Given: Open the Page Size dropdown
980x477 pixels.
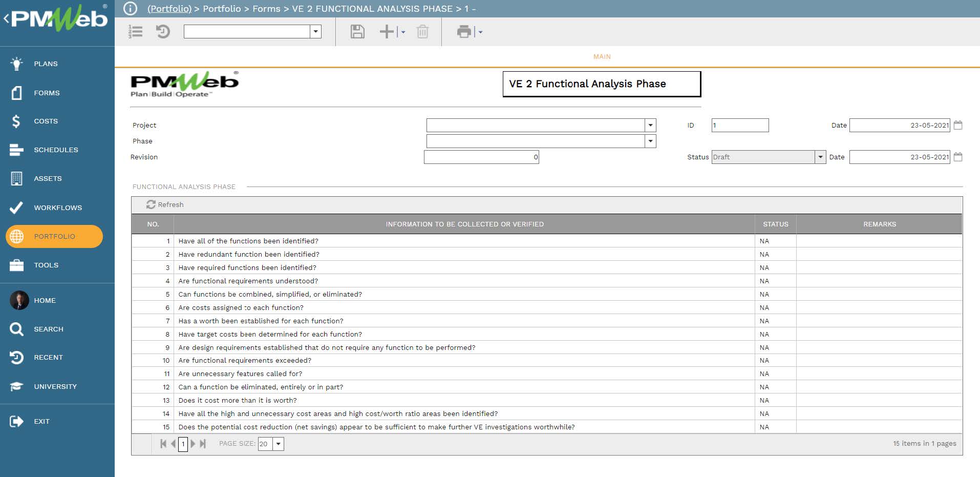Looking at the screenshot, I should pos(278,444).
